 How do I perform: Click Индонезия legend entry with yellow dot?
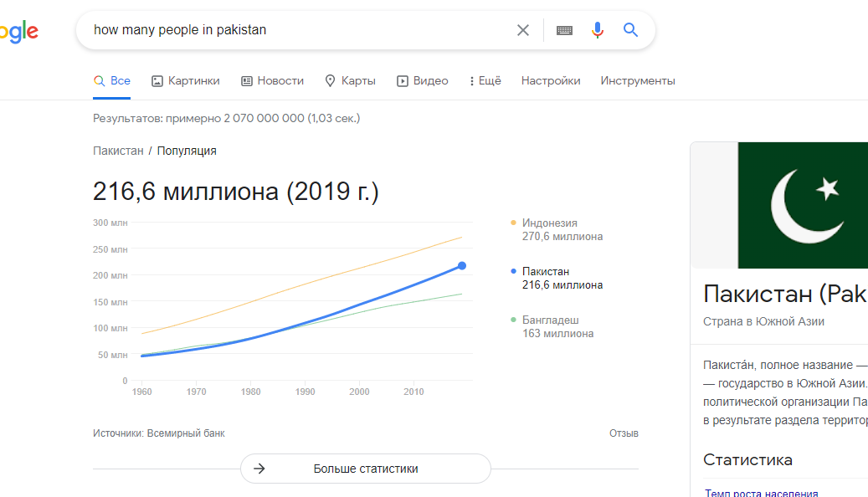click(550, 223)
